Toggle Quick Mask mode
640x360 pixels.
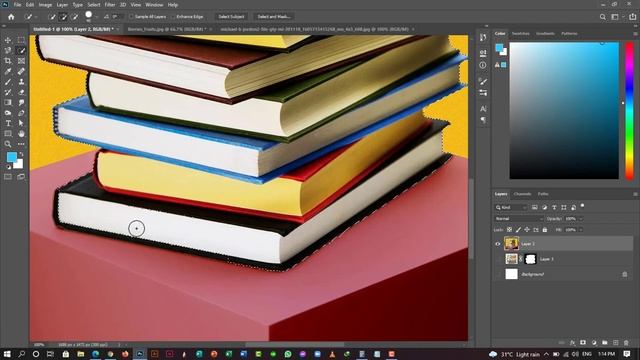tap(8, 177)
